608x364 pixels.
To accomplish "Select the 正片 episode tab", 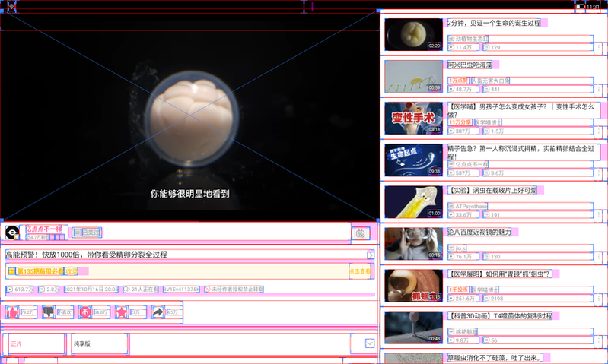I will (33, 343).
